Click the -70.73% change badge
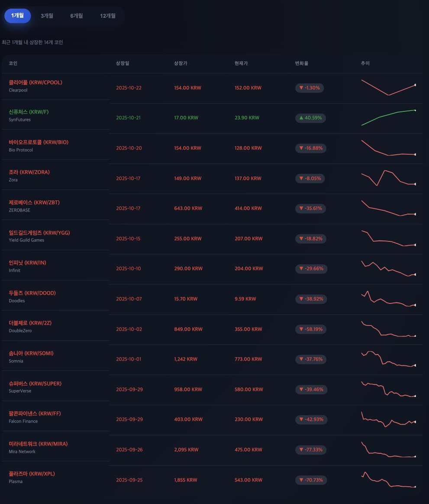The width and height of the screenshot is (429, 504). 311,480
